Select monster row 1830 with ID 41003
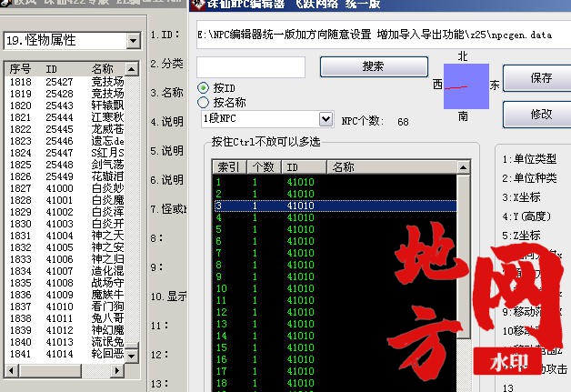 tap(66, 224)
